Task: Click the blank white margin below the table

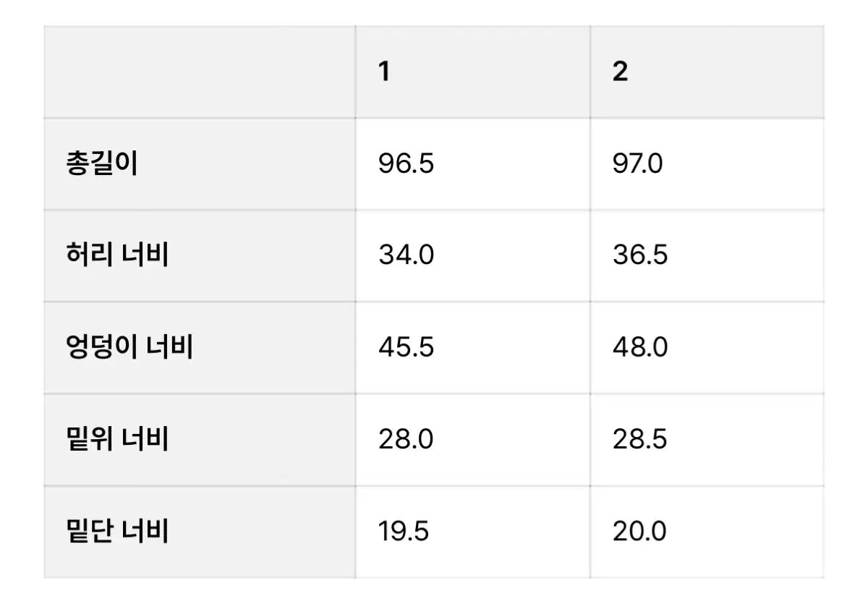Action: click(434, 592)
